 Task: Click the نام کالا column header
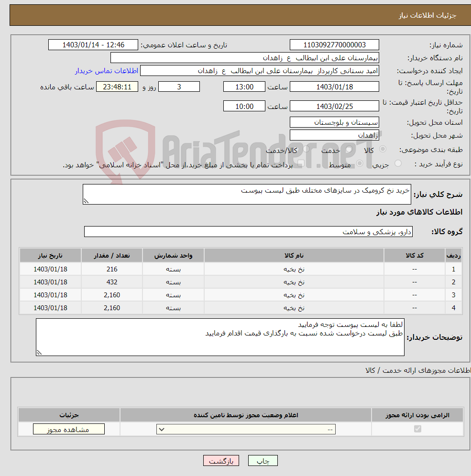(294, 255)
